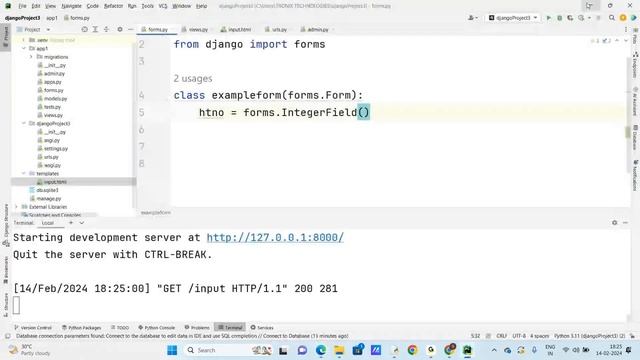Open the Services tool window
Screen dimensions: 640x360
(262, 328)
